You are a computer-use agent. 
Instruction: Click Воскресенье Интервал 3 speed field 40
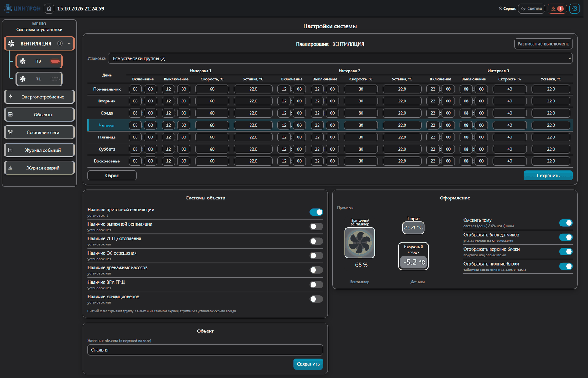tap(510, 161)
